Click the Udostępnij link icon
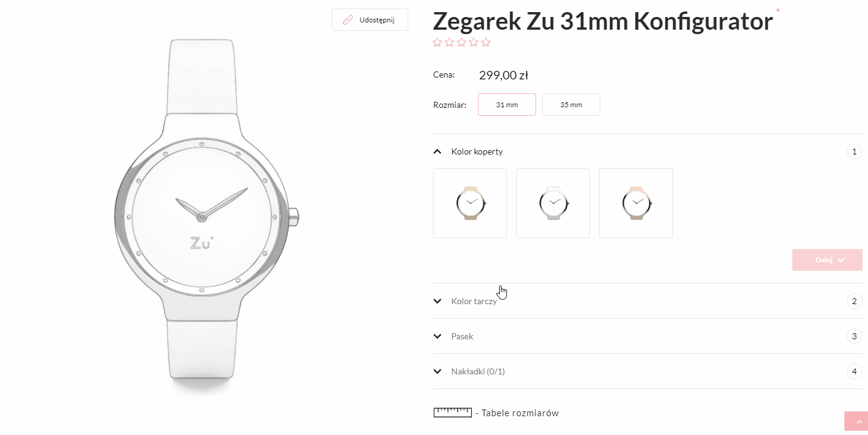This screenshot has width=868, height=435. point(348,20)
